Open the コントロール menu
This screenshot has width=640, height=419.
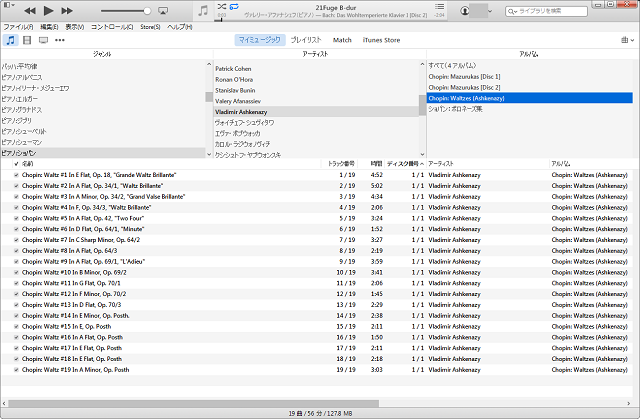click(x=112, y=27)
